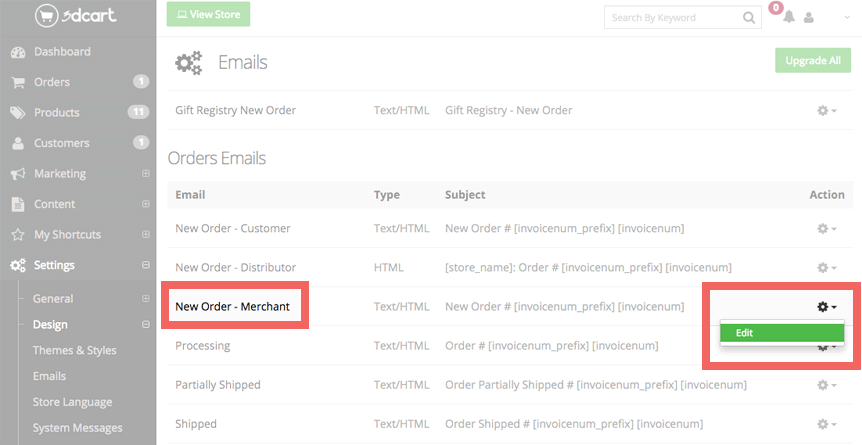Click New Order - Customer email name

[x=233, y=228]
